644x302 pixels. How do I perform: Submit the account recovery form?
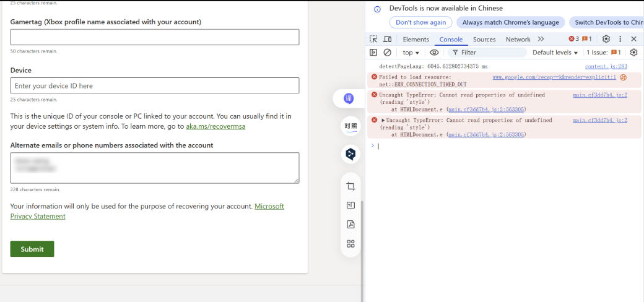click(x=32, y=249)
